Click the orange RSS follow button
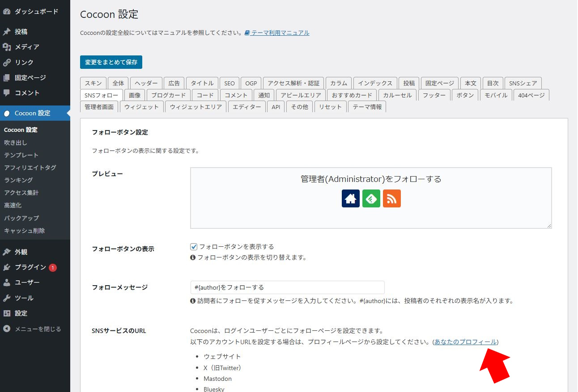The width and height of the screenshot is (578, 392). (392, 198)
